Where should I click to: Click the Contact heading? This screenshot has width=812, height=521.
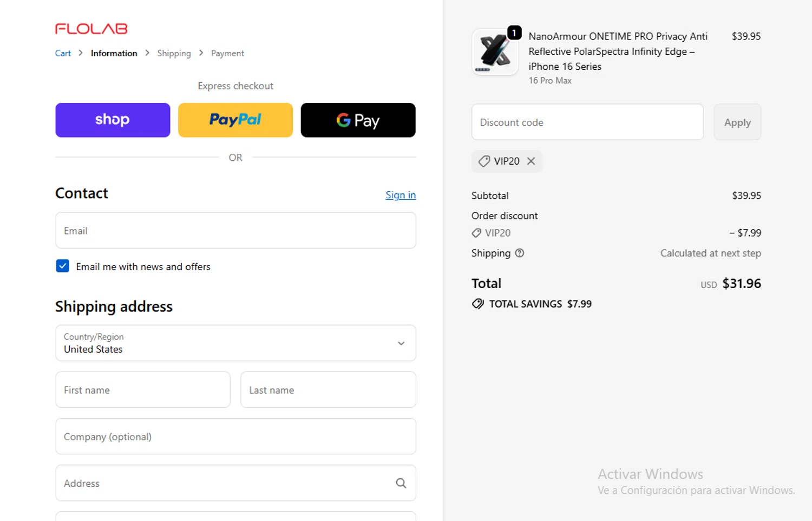(x=82, y=193)
